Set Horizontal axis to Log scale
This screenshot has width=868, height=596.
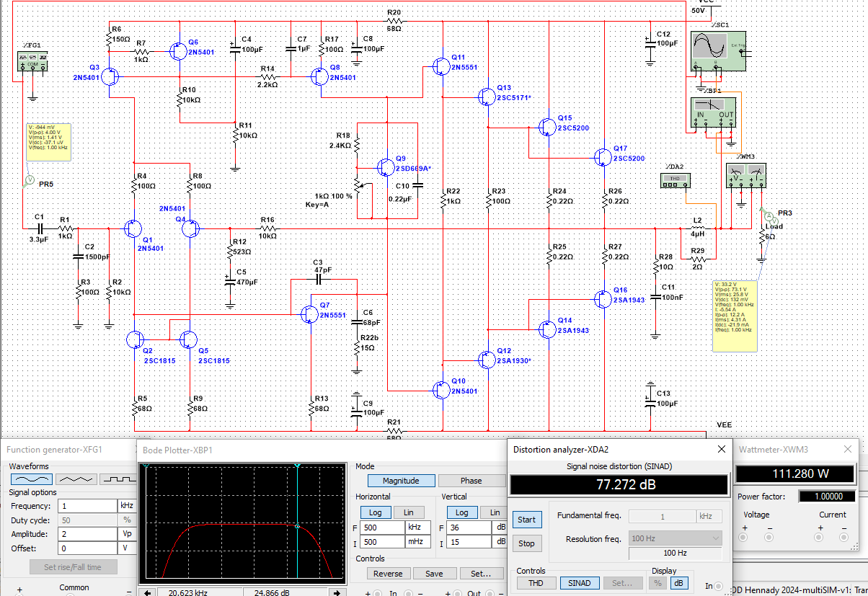[374, 512]
